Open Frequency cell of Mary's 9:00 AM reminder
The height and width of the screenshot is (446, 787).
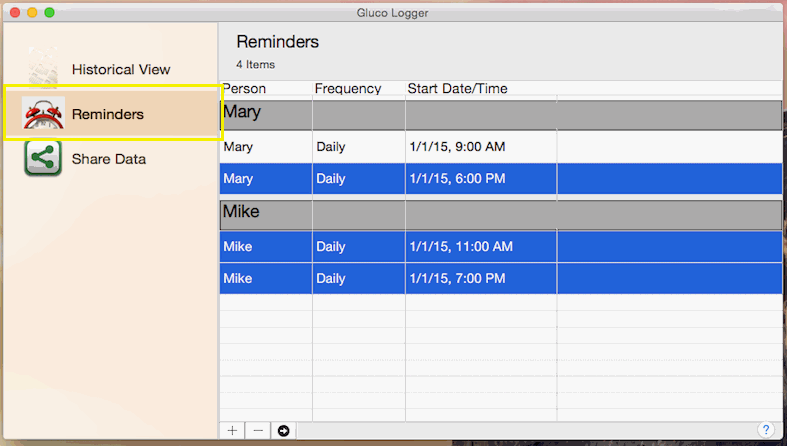(x=331, y=147)
